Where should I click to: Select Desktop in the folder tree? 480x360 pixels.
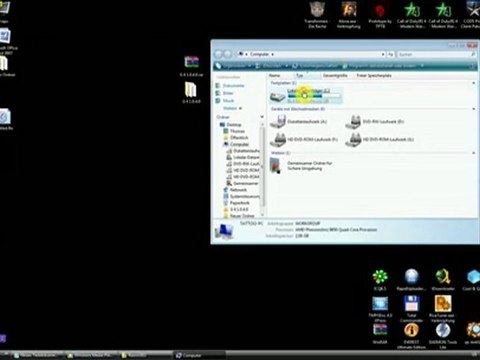click(231, 125)
